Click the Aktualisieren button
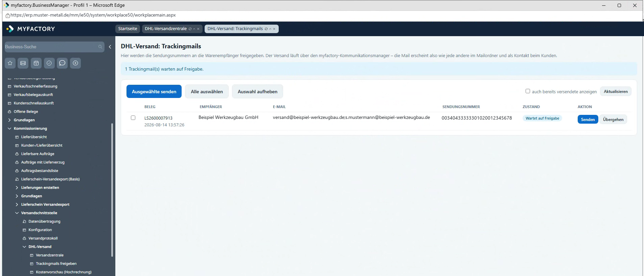Image resolution: width=644 pixels, height=276 pixels. coord(616,91)
